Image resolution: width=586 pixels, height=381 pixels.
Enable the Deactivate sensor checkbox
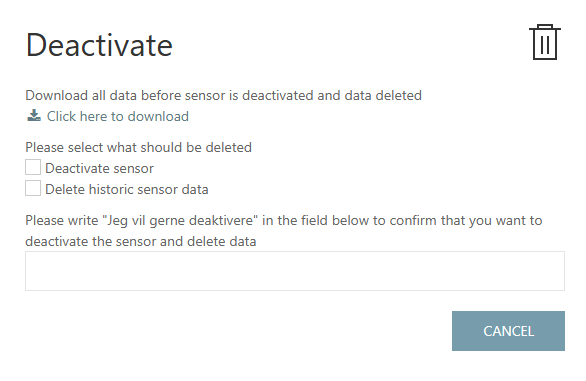(33, 167)
